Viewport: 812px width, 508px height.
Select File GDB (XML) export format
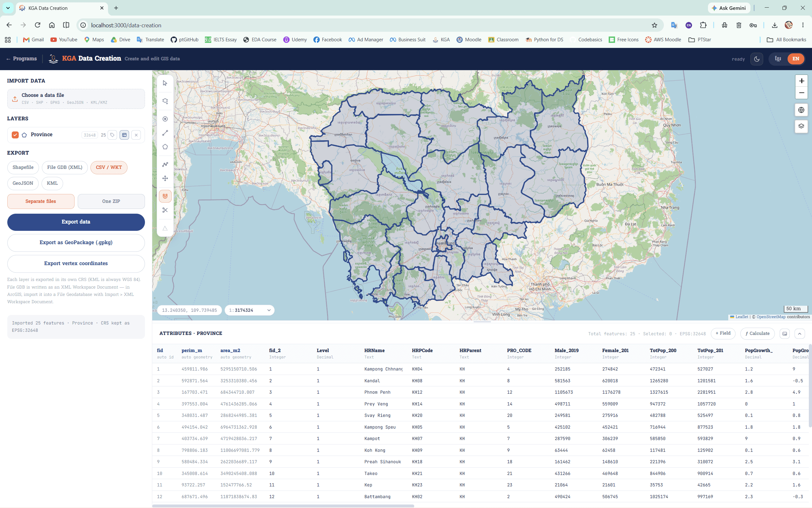click(x=65, y=167)
